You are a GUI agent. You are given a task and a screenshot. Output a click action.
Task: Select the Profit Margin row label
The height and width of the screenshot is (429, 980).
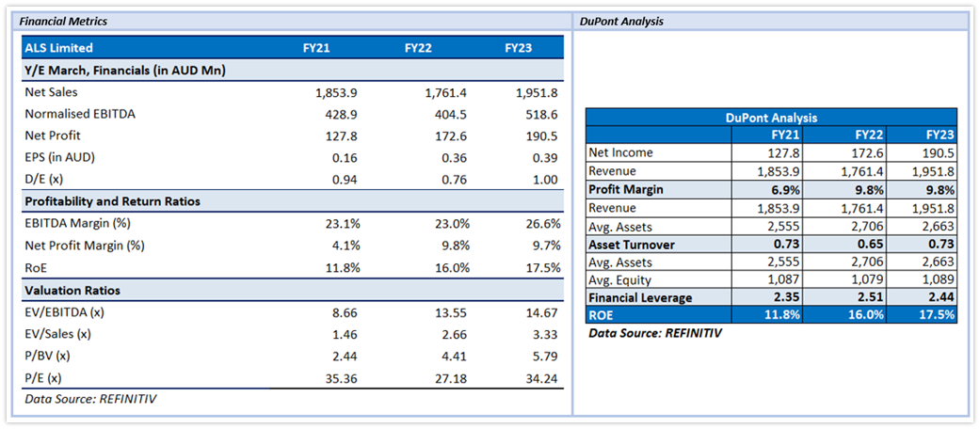point(625,189)
